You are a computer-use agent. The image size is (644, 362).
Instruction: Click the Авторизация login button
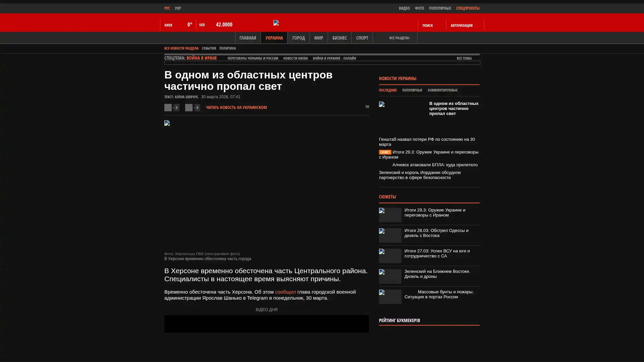(462, 25)
